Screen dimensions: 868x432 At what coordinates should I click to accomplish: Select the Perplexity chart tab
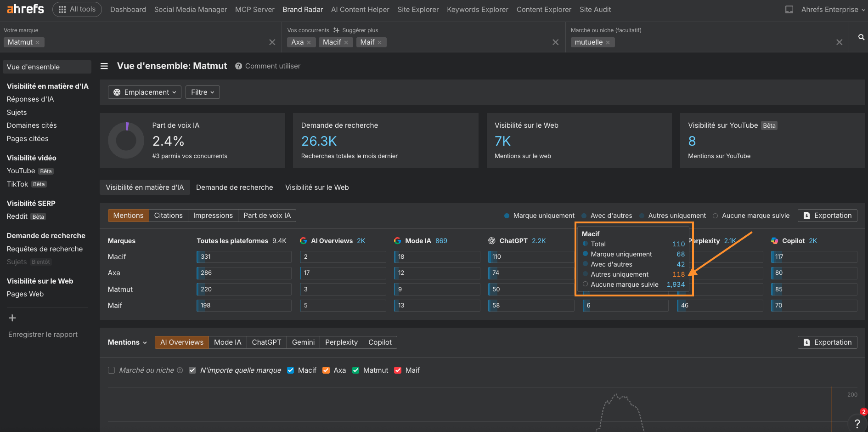point(341,342)
